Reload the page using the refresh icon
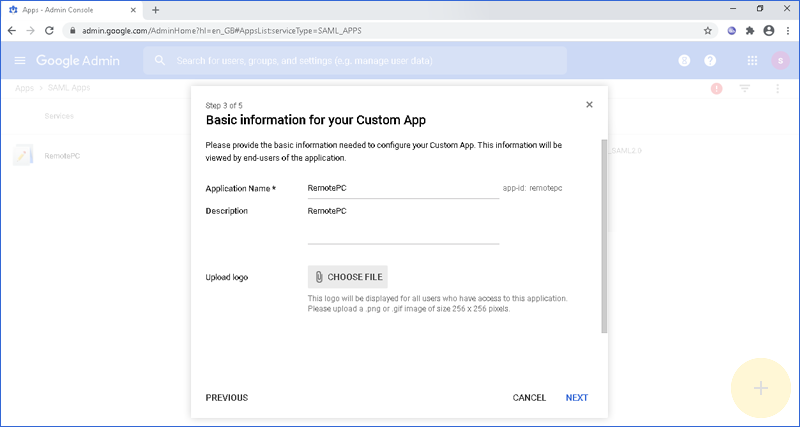Image resolution: width=800 pixels, height=427 pixels. [50, 30]
